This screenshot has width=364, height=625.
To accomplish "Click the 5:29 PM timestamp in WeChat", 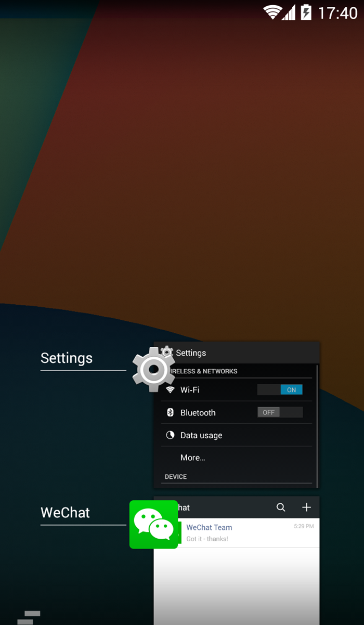I will [x=304, y=526].
